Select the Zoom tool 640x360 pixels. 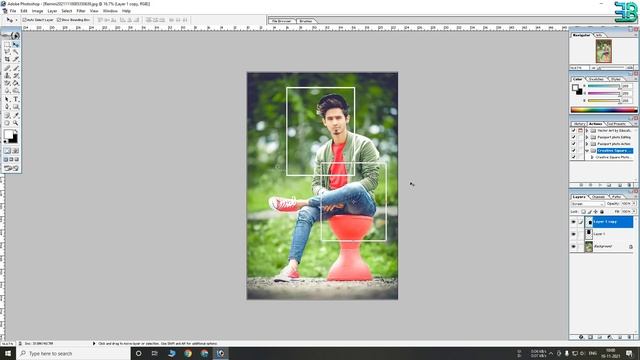pyautogui.click(x=16, y=123)
